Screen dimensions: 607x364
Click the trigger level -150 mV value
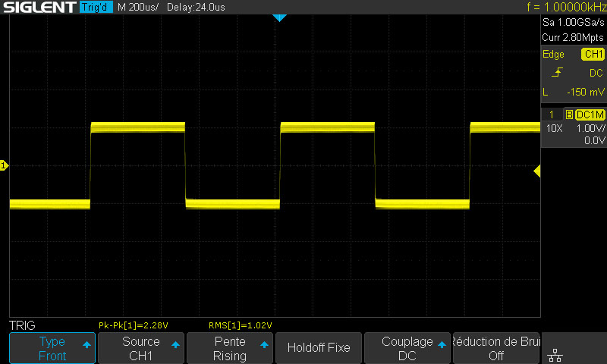tap(586, 92)
